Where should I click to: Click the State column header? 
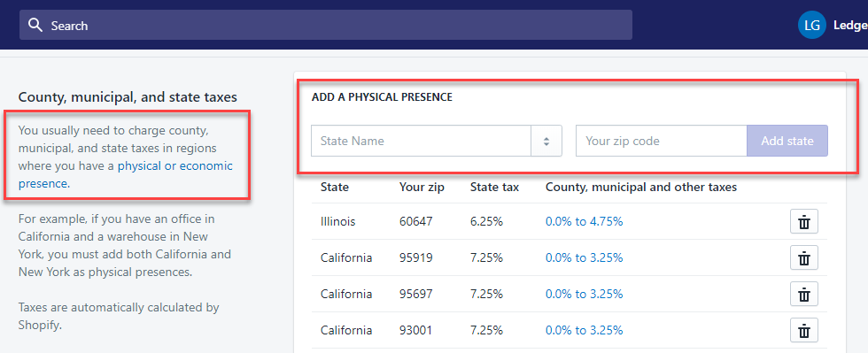click(335, 188)
